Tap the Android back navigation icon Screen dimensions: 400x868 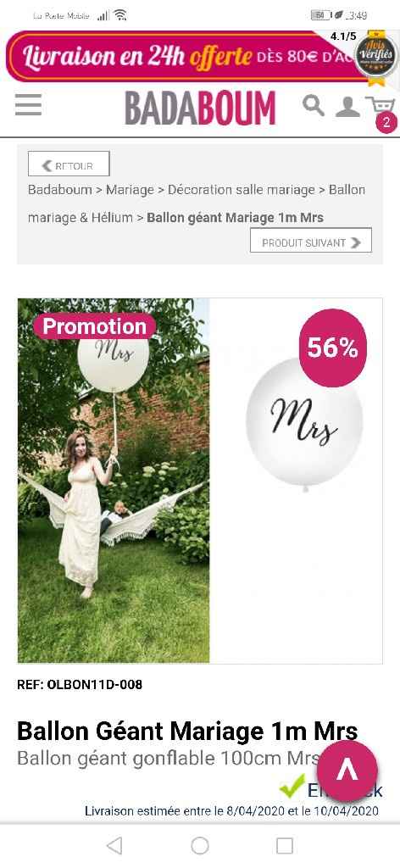(x=114, y=845)
